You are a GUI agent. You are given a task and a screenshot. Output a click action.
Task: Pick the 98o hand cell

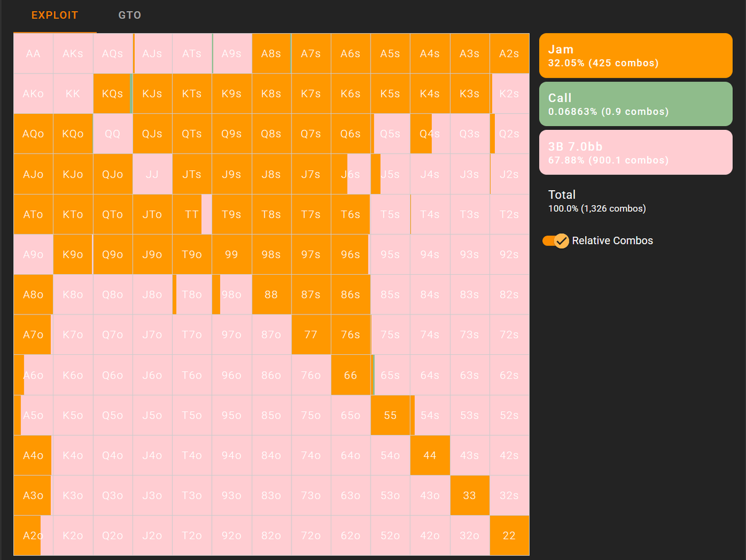231,295
